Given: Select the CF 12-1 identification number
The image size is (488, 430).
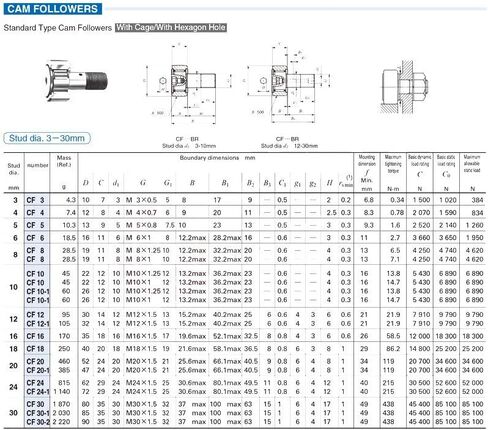Looking at the screenshot, I should [x=38, y=324].
